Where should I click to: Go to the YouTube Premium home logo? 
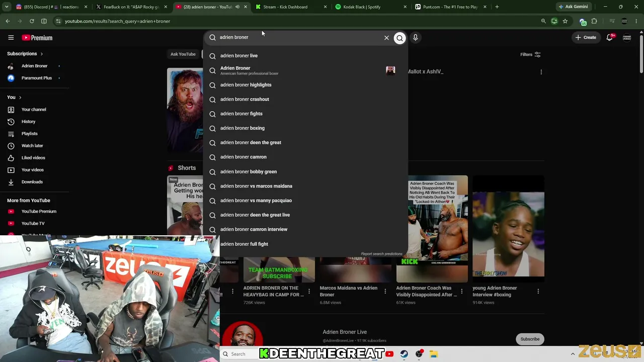[37, 38]
